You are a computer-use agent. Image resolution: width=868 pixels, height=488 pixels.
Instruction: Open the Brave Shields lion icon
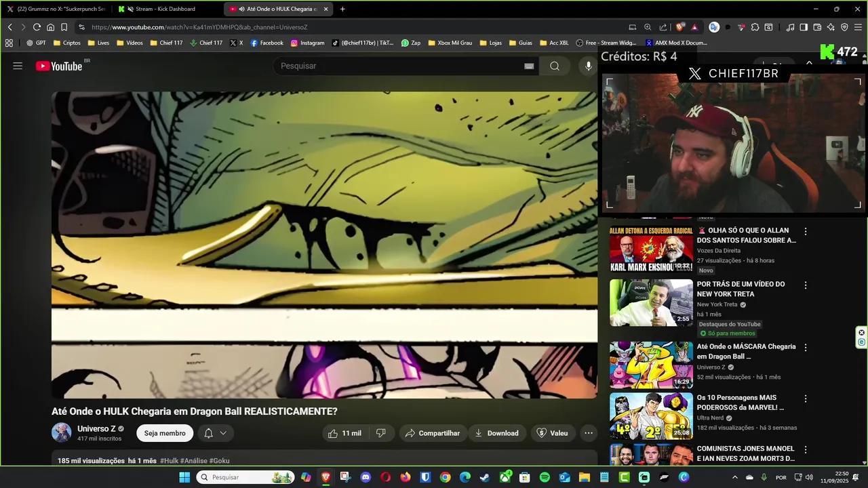[x=680, y=27]
